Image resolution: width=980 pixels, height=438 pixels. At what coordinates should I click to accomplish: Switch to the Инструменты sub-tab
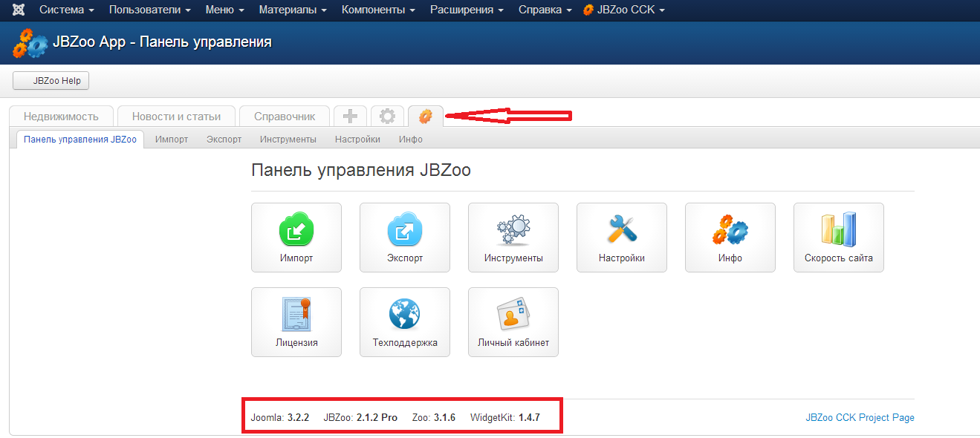click(288, 140)
